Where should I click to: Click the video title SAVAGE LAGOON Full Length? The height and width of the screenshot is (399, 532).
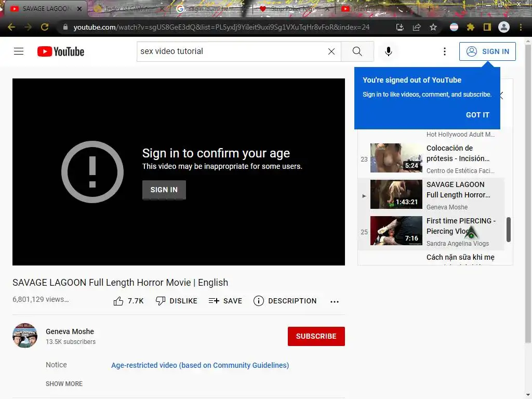point(120,283)
